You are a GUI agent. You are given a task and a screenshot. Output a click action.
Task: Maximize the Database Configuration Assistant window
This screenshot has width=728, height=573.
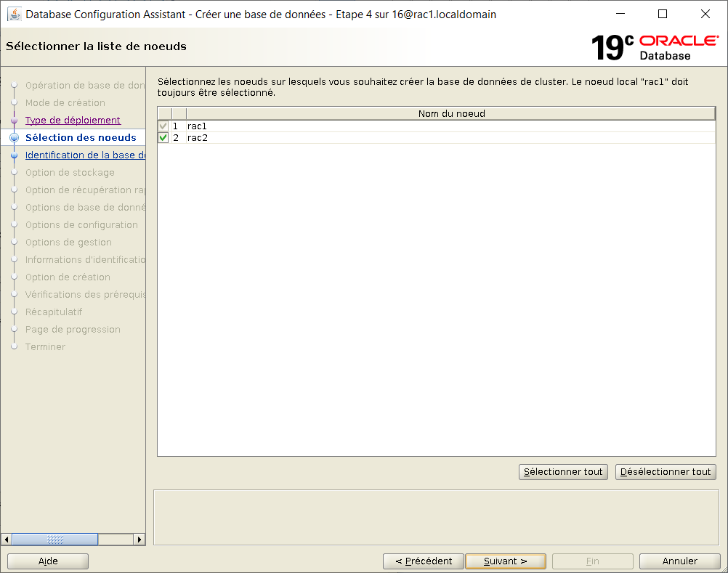663,14
